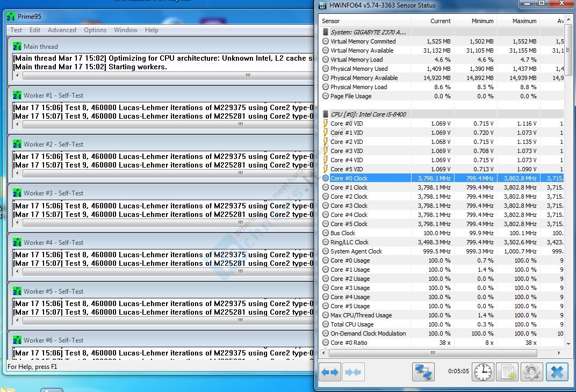Click the Prime95 title bar icon
This screenshot has height=392, width=576.
click(11, 17)
